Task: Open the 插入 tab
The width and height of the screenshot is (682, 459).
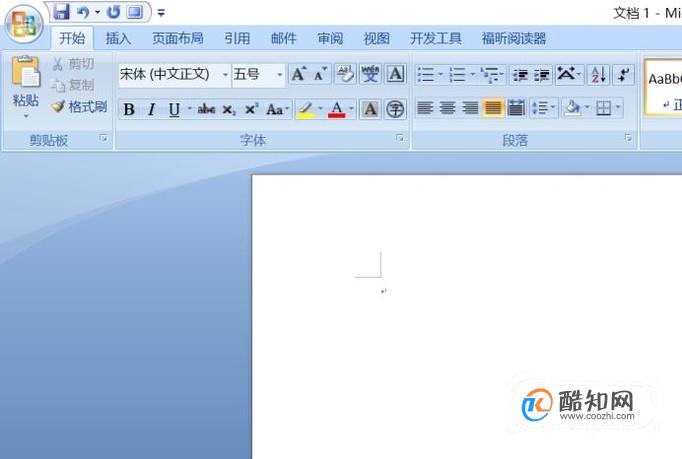Action: 118,38
